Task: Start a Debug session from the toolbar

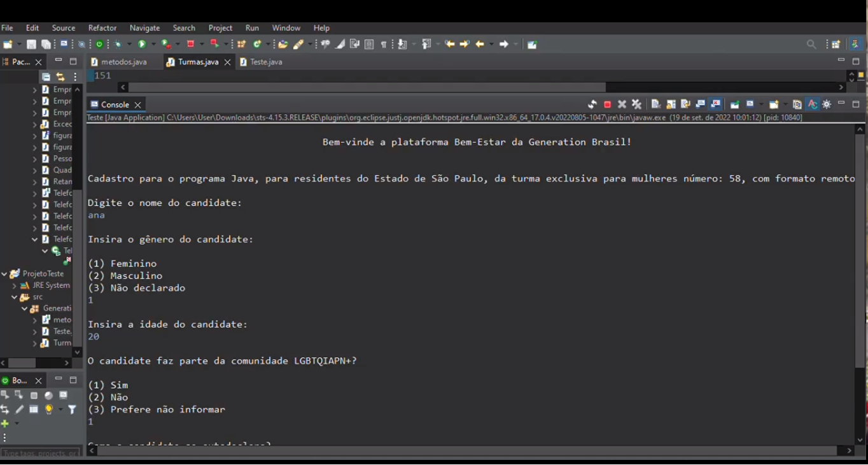Action: pyautogui.click(x=118, y=44)
